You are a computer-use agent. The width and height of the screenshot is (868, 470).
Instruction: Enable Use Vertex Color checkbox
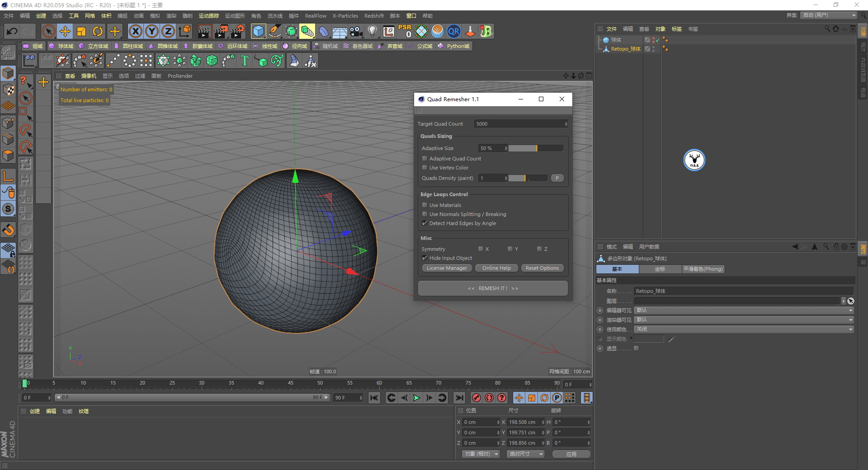click(x=425, y=168)
